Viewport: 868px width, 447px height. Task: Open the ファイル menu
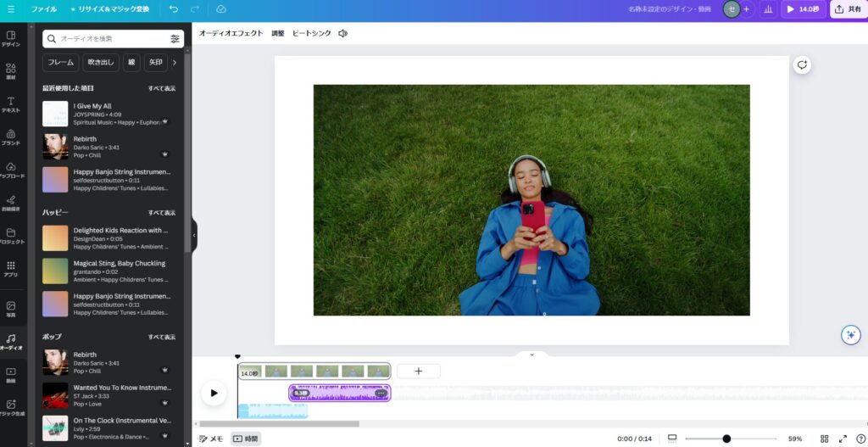pos(44,9)
